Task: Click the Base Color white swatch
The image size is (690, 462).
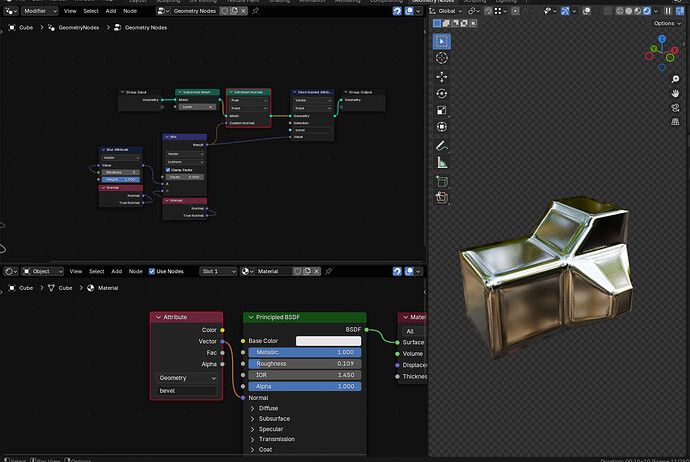Action: pos(328,341)
